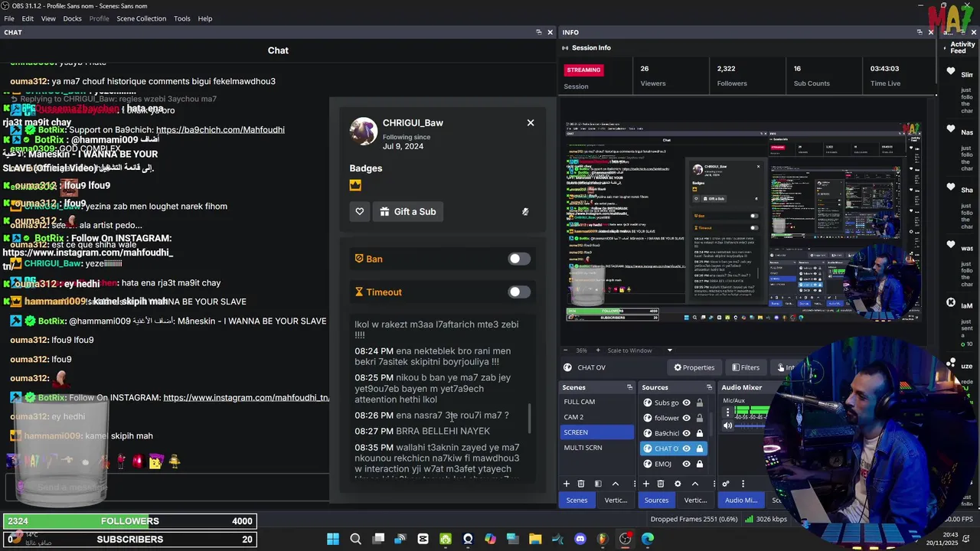The height and width of the screenshot is (551, 980).
Task: Hide the Ba9chich source
Action: [x=687, y=433]
